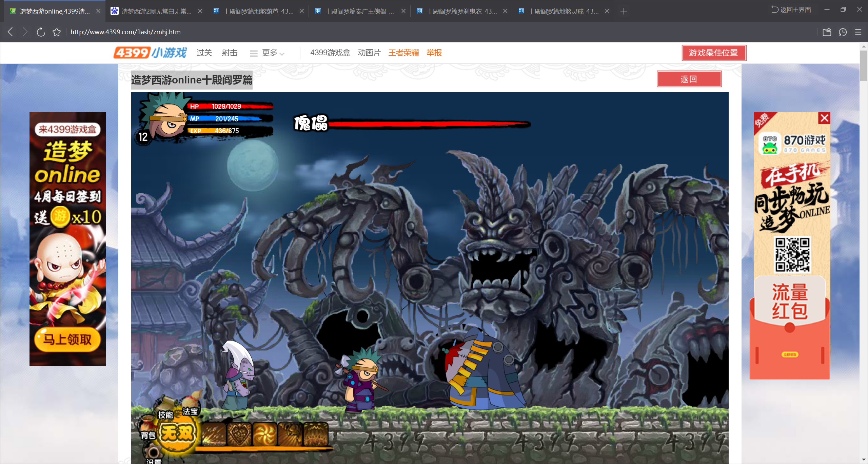Use the third skill slot with swirl vortex
Image resolution: width=868 pixels, height=464 pixels.
(265, 434)
